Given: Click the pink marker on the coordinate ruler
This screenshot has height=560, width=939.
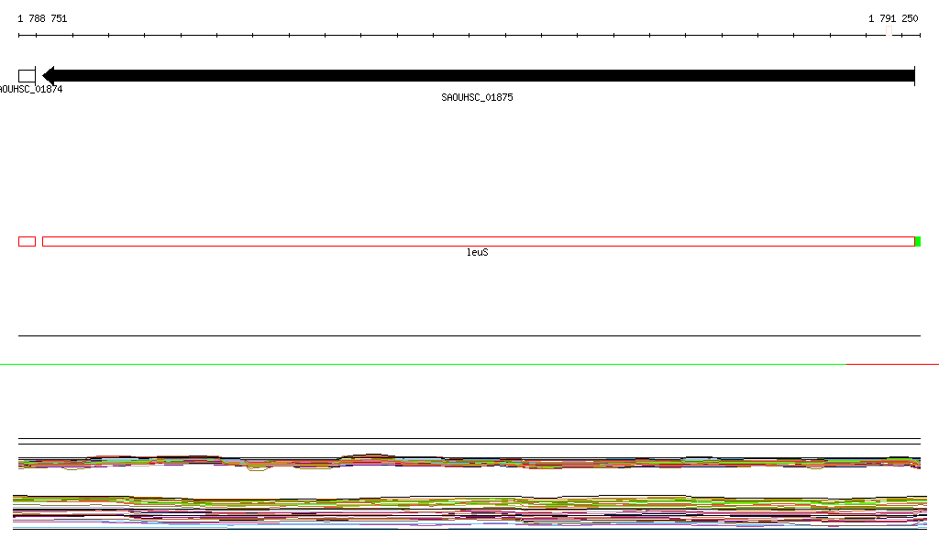Looking at the screenshot, I should coord(889,31).
